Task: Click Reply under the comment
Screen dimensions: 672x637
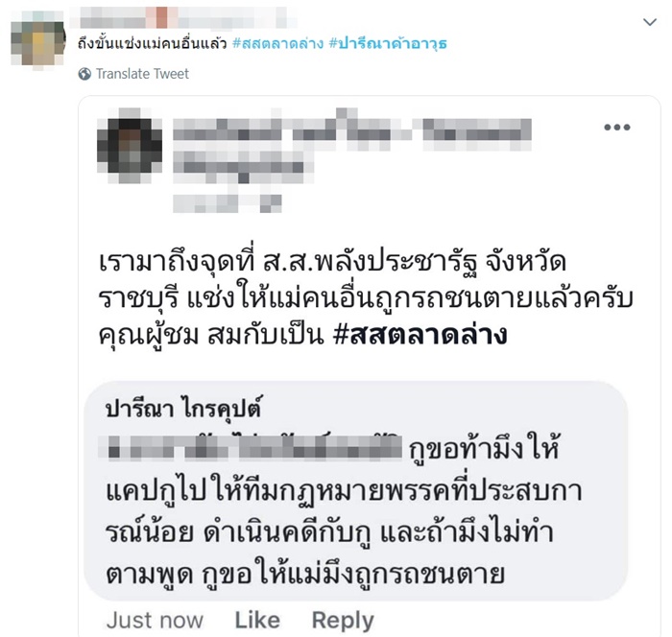Action: [343, 621]
